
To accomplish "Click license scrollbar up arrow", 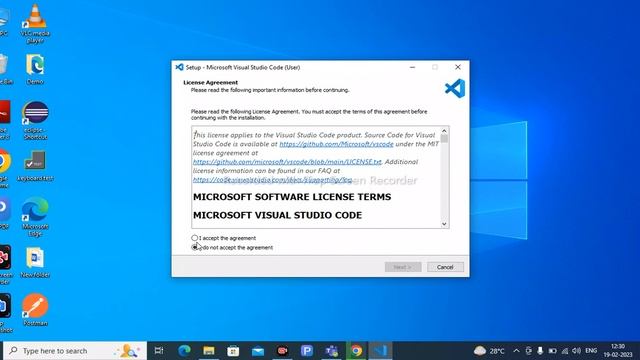I will [444, 131].
